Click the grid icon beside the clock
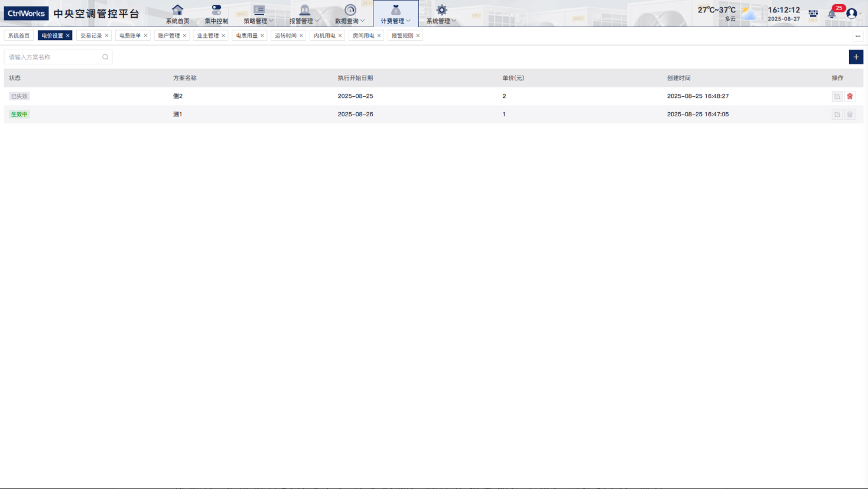This screenshot has height=489, width=868. point(813,14)
